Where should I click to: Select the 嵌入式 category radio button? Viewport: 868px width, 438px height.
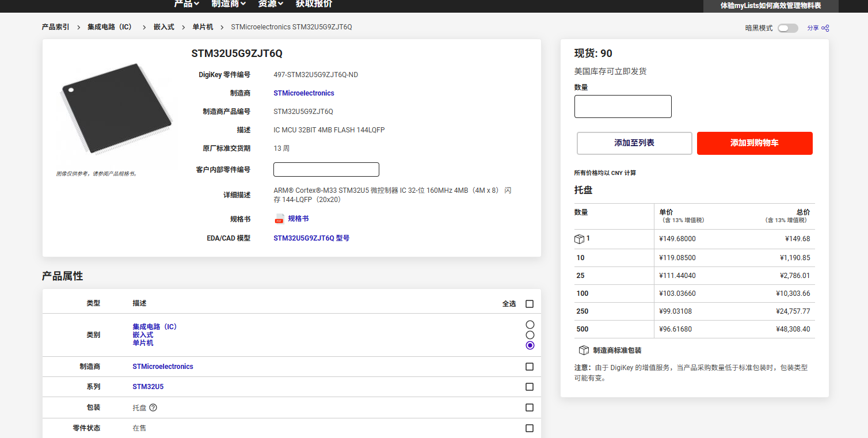[x=530, y=335]
